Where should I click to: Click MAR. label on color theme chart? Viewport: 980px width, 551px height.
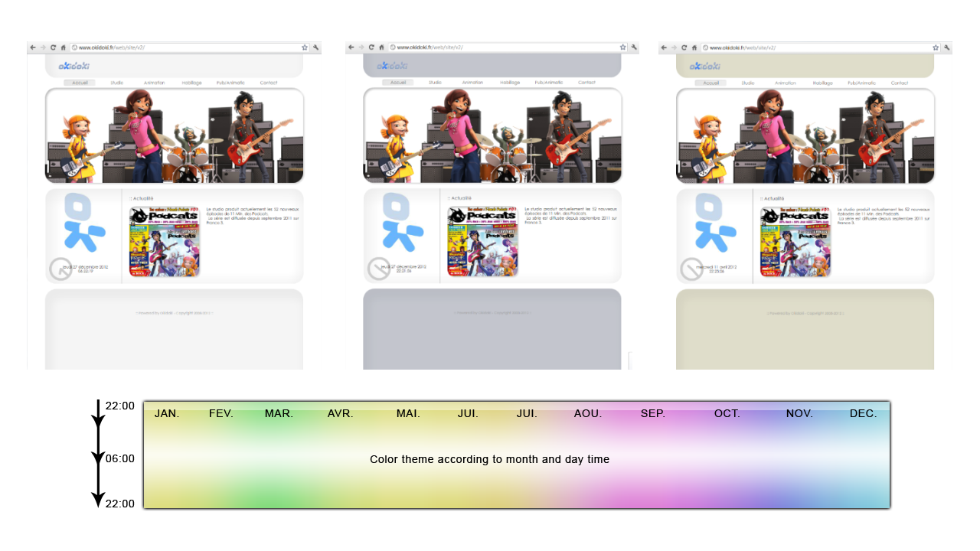coord(279,413)
